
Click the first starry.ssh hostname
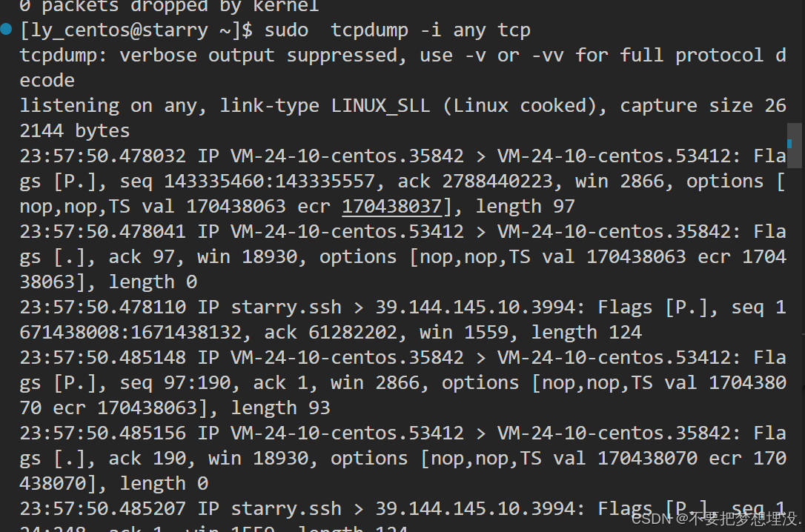(286, 307)
